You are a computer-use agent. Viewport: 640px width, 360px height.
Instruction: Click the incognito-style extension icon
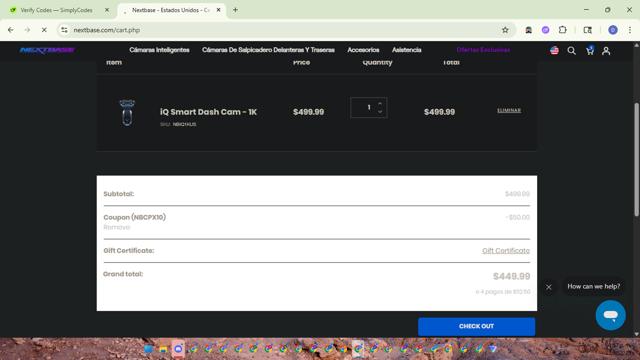click(529, 30)
